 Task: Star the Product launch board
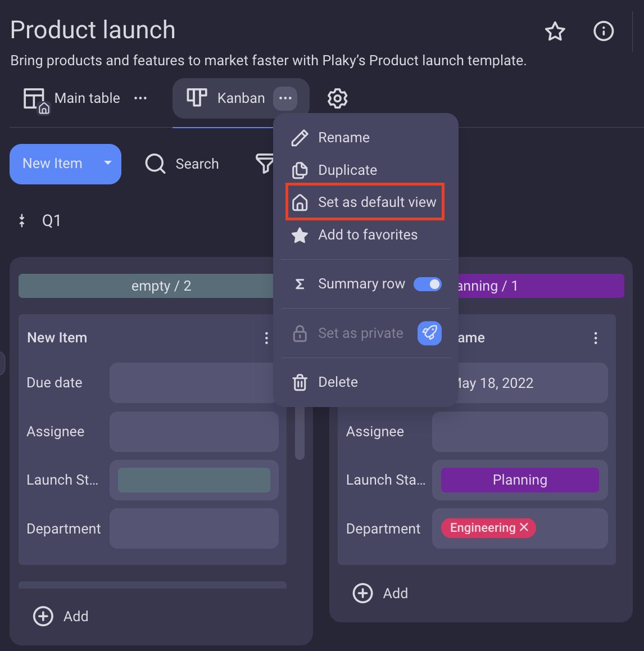[x=555, y=31]
